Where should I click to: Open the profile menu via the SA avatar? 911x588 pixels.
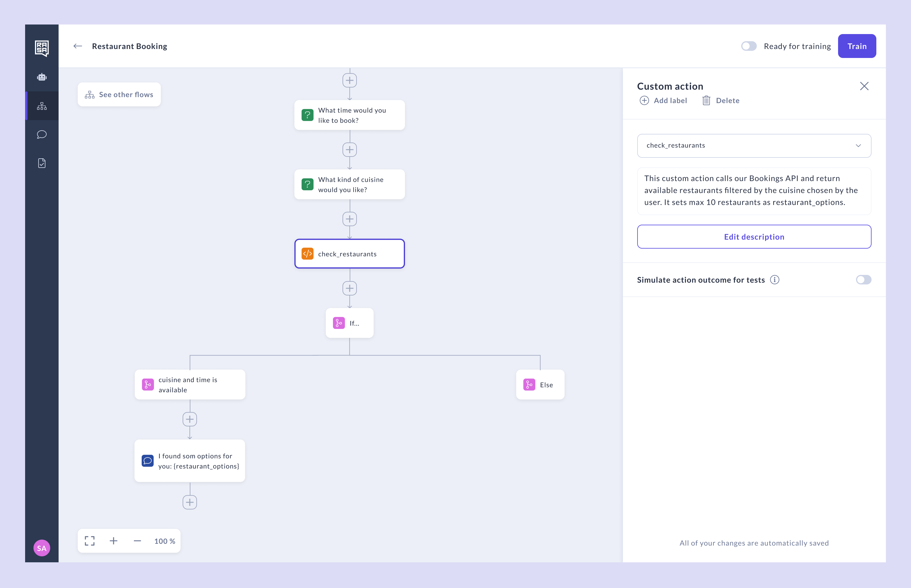42,548
